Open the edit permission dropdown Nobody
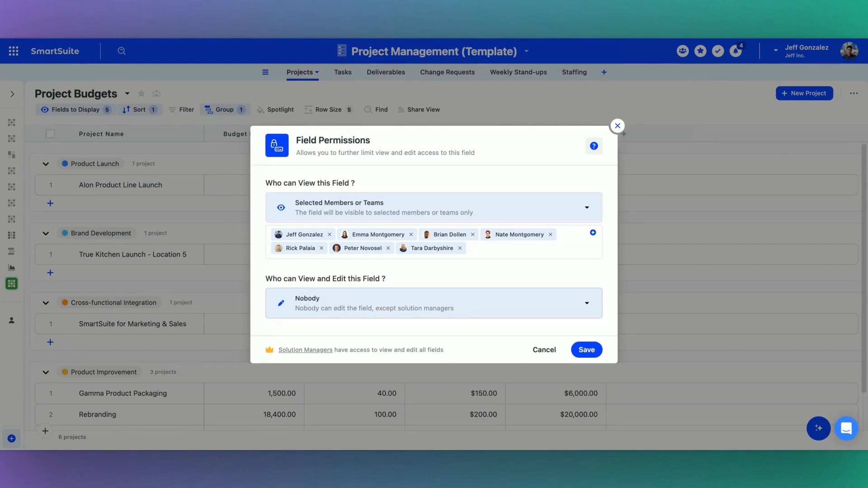868x488 pixels. pos(434,303)
